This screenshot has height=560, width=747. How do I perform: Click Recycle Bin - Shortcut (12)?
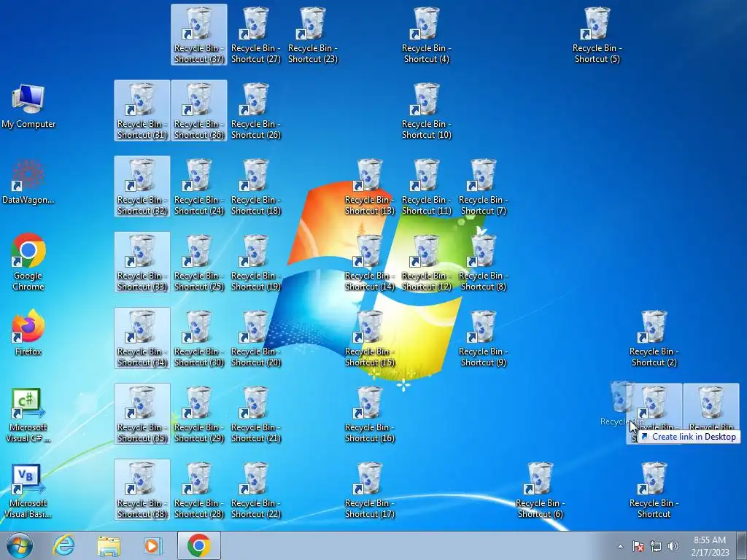coord(426,262)
